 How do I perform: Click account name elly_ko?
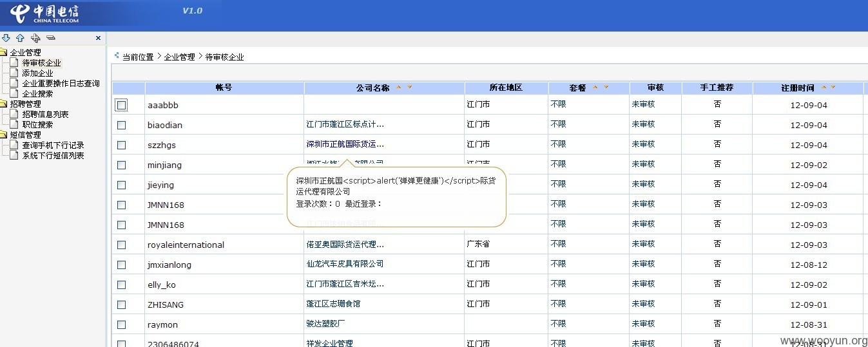click(x=161, y=285)
